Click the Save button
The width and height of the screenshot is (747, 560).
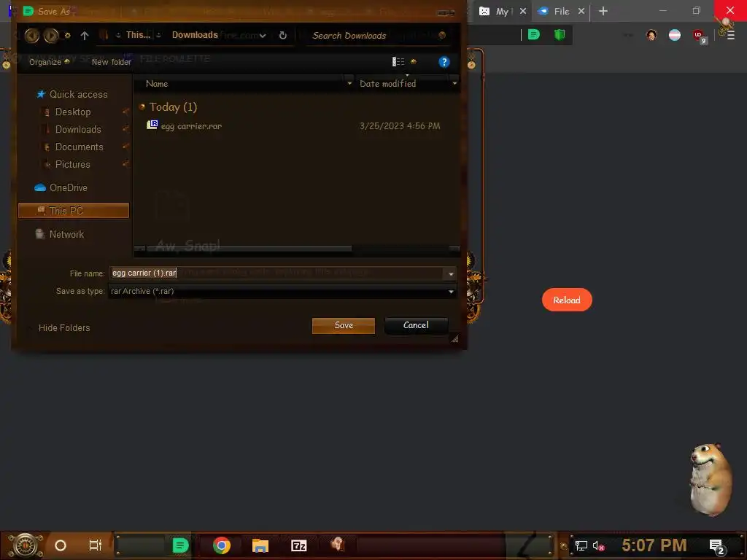coord(344,325)
